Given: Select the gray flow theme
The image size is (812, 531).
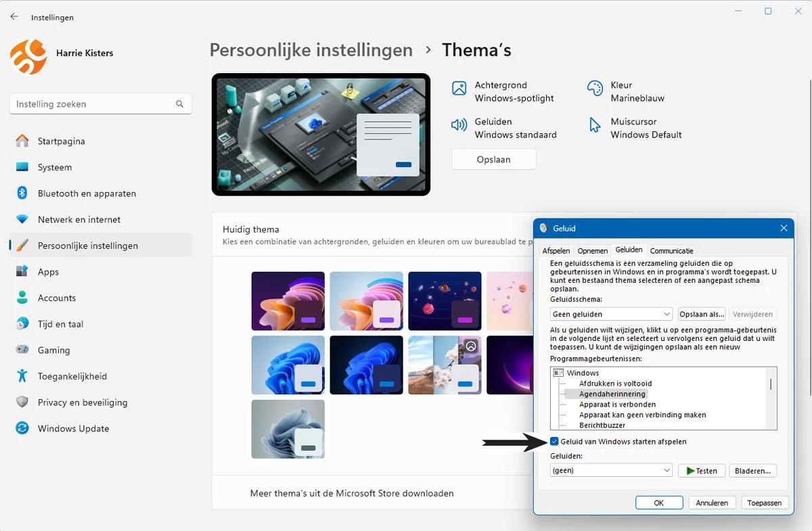Looking at the screenshot, I should coord(288,429).
